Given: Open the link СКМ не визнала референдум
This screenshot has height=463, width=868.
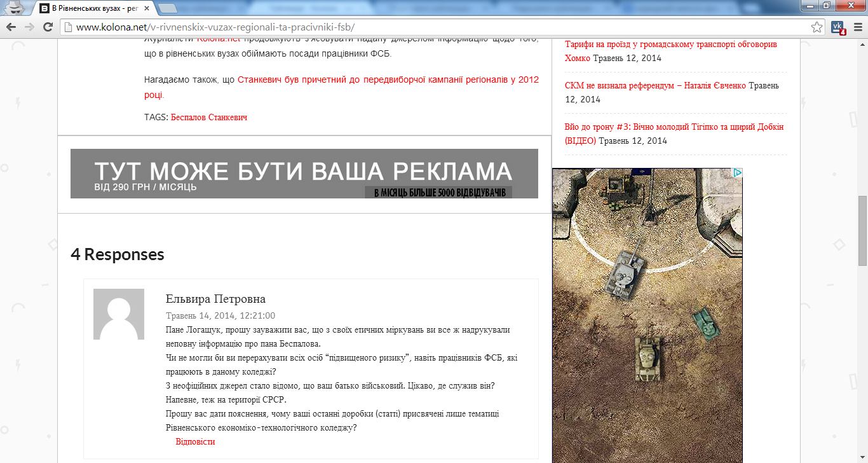Looking at the screenshot, I should [x=655, y=85].
